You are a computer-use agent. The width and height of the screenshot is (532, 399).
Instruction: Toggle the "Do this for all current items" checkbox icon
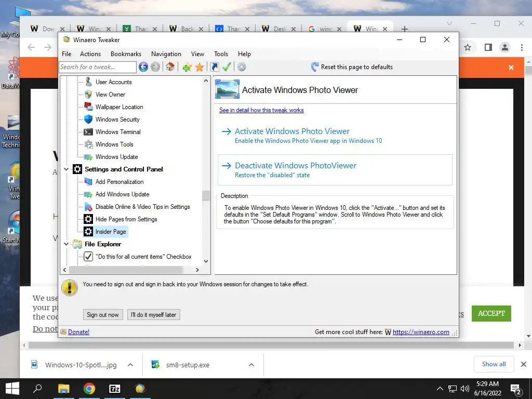(88, 257)
